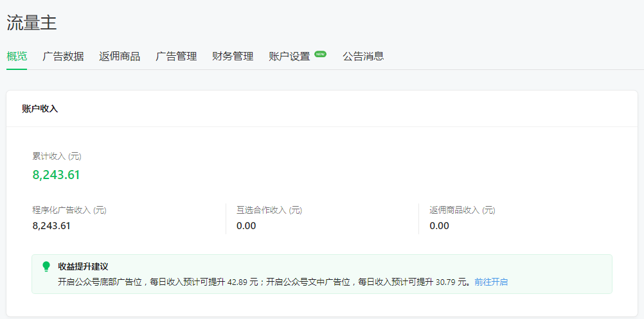Click the 累计收入 (元) label
The height and width of the screenshot is (319, 644).
57,156
